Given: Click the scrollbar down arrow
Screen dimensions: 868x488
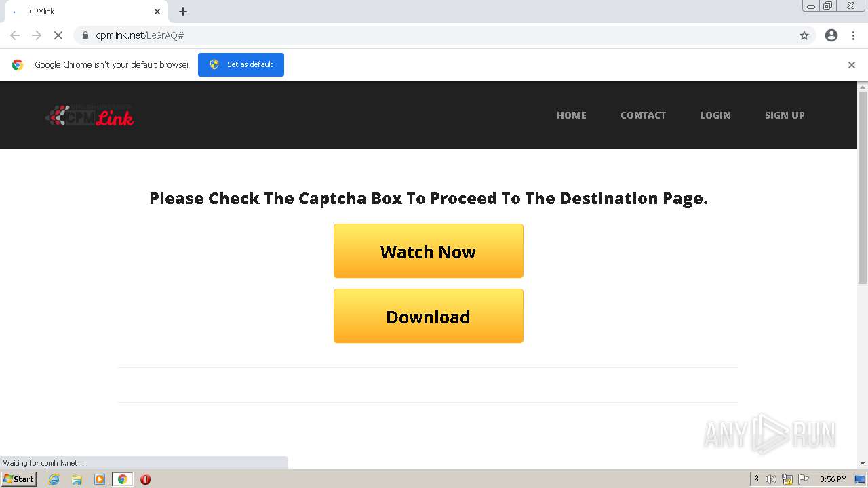Looking at the screenshot, I should 863,463.
